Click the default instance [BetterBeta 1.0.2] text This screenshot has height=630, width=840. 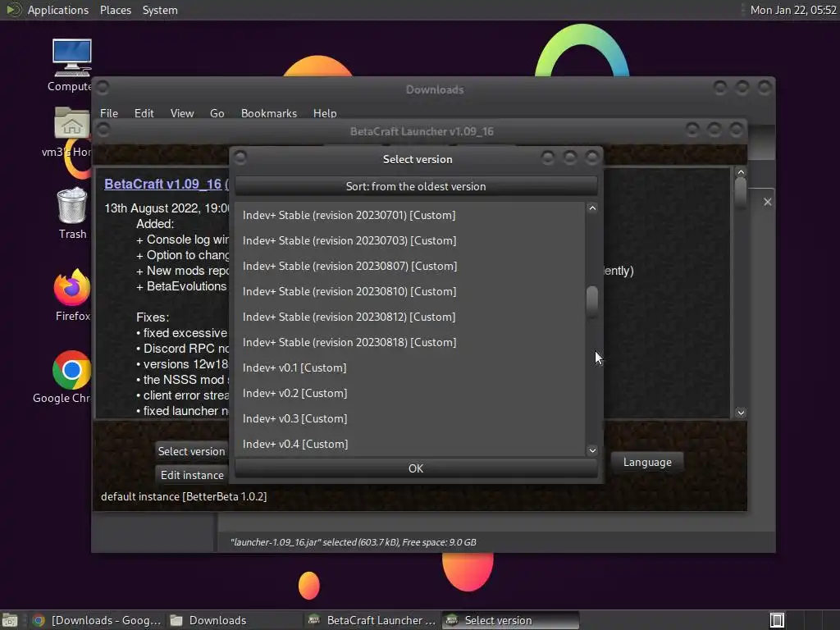tap(184, 496)
